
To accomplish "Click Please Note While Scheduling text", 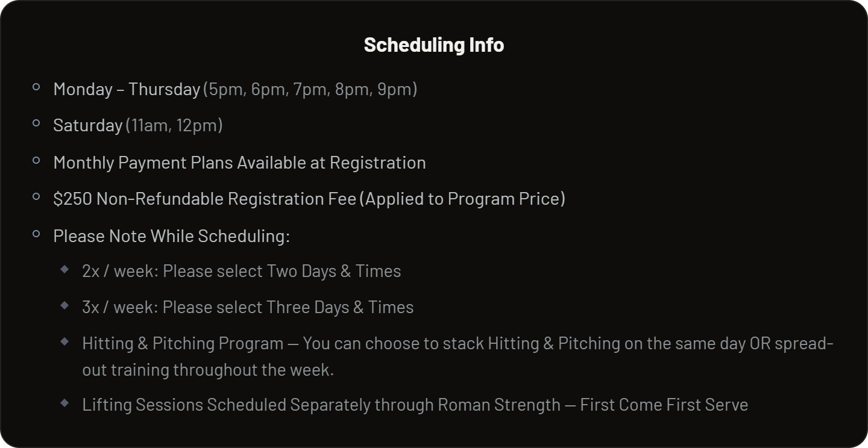I will click(x=171, y=236).
